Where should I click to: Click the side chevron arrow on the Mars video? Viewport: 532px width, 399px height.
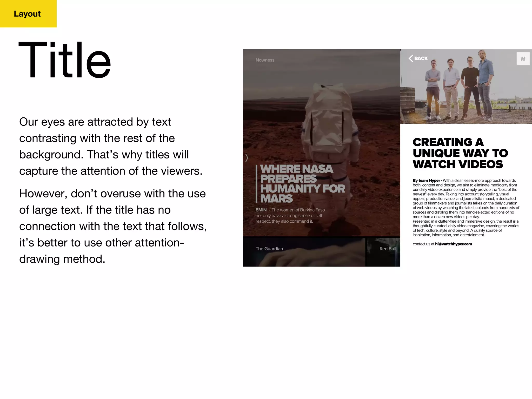(x=247, y=157)
